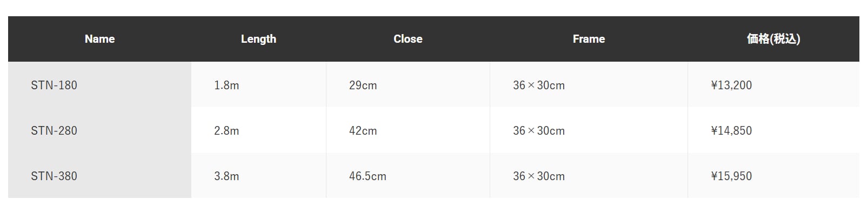Select the STN-280 model name cell
Viewport: 868px width, 218px height.
pyautogui.click(x=54, y=131)
